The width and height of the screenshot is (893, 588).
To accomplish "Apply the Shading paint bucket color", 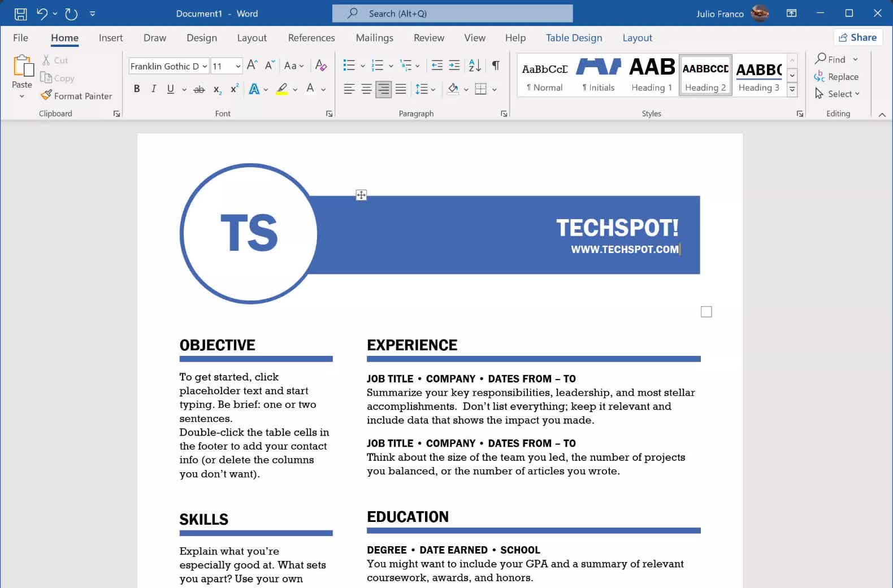I will pyautogui.click(x=453, y=89).
